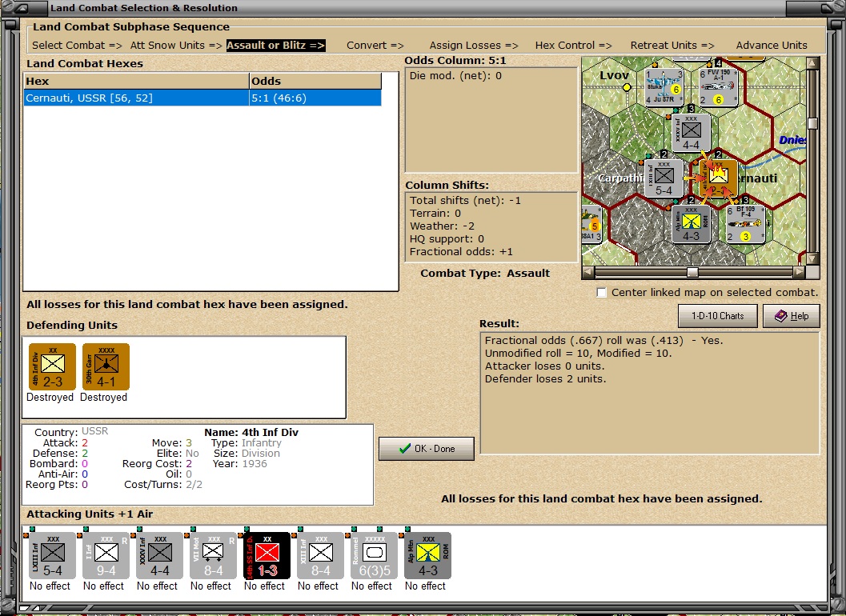Click the Retreat Units subphase step
The image size is (846, 616).
[x=672, y=46]
